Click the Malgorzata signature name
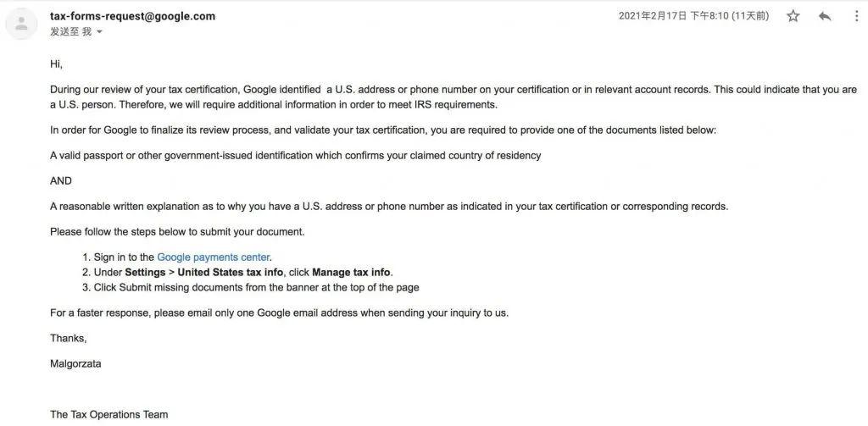This screenshot has height=426, width=868. coord(75,364)
